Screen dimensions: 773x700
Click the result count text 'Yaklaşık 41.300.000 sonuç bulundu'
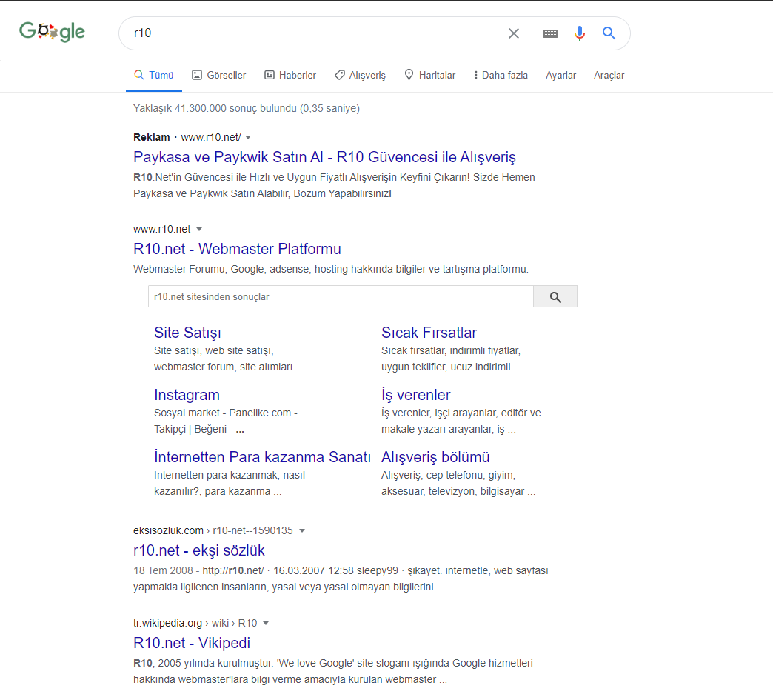tap(215, 109)
